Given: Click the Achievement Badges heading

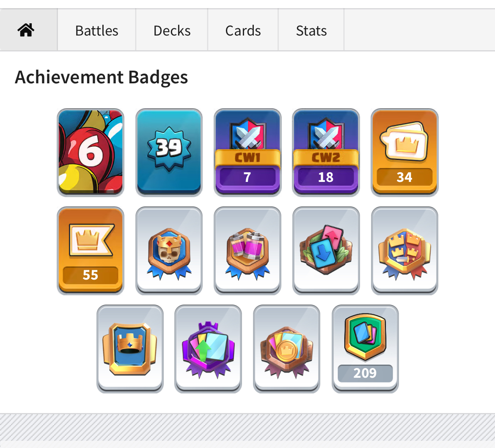Looking at the screenshot, I should 102,77.
